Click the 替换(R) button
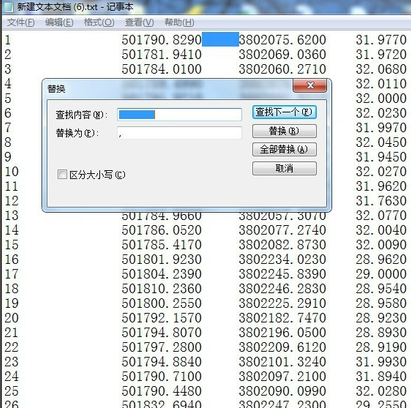This screenshot has height=408, width=411. [284, 131]
